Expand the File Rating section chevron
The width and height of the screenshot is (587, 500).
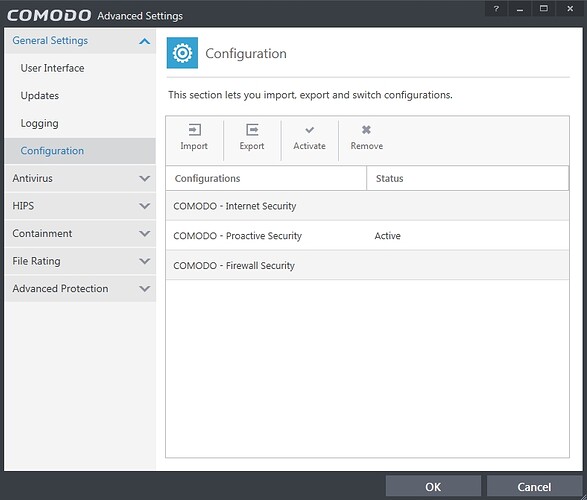[145, 261]
